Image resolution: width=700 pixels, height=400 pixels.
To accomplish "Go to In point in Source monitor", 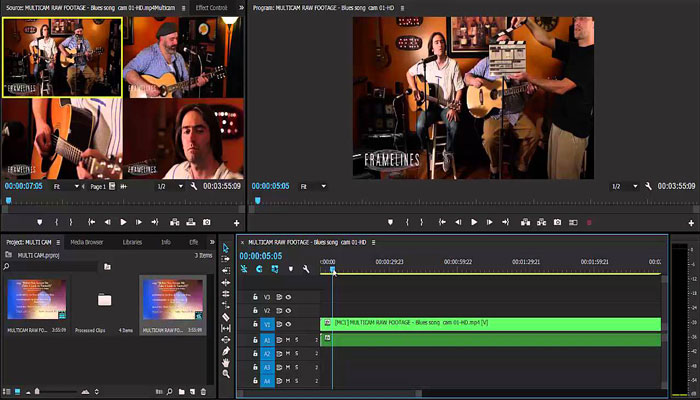I will coord(92,222).
